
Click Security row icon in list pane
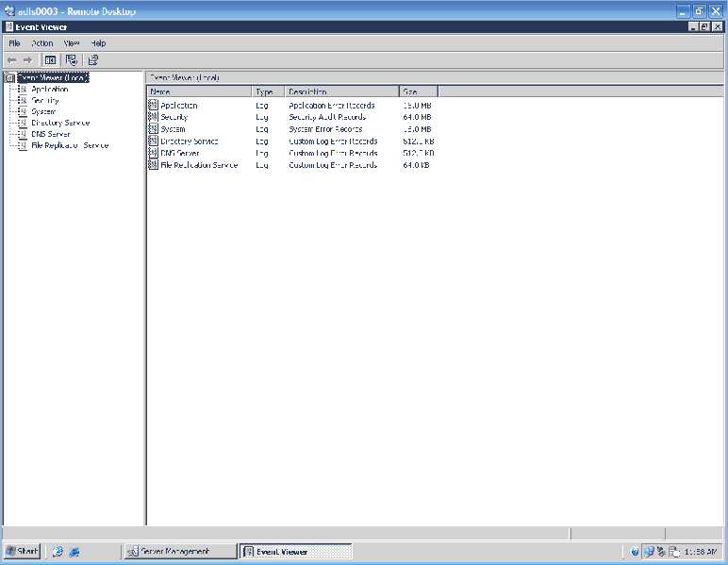(x=153, y=117)
